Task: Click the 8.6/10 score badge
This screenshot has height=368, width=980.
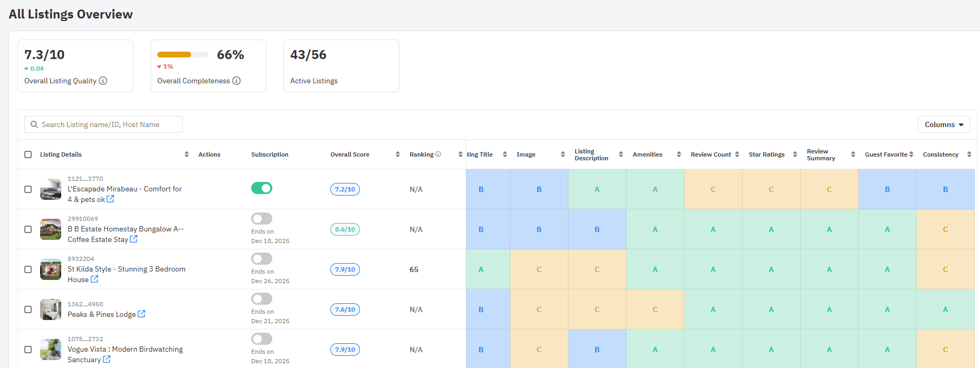Action: [x=345, y=229]
